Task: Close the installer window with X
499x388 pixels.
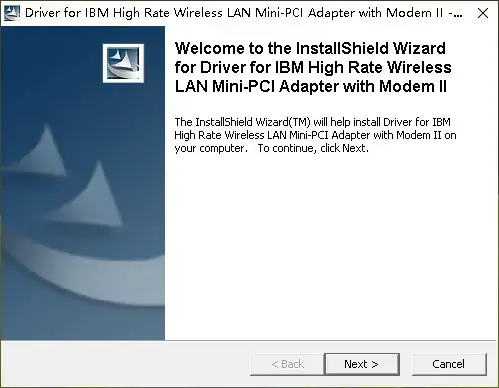Action: point(483,13)
